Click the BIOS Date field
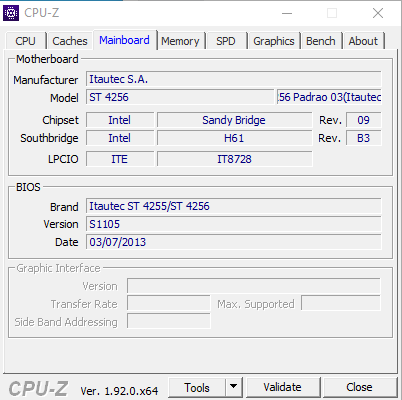The width and height of the screenshot is (402, 400). point(234,242)
